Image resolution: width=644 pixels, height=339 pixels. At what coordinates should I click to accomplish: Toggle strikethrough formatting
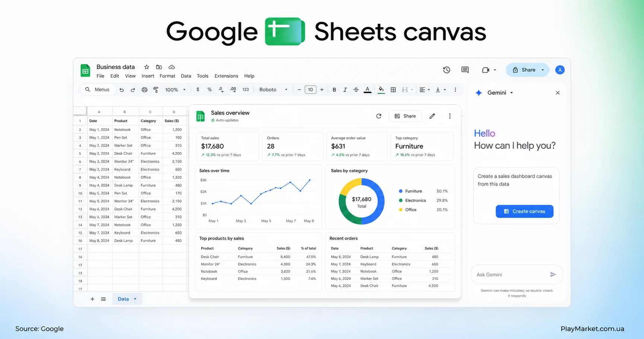tap(356, 90)
